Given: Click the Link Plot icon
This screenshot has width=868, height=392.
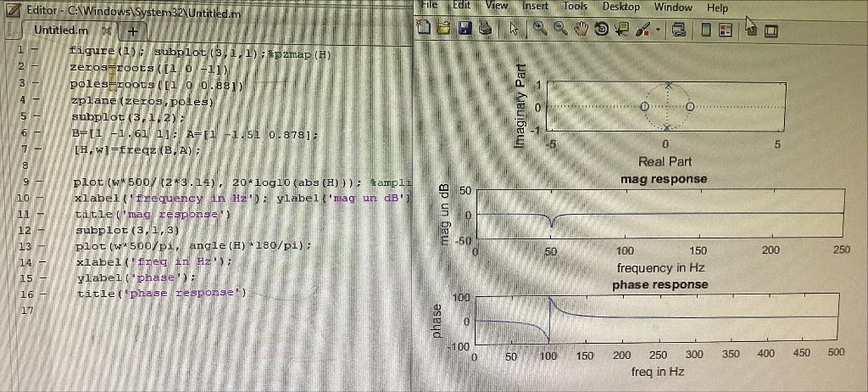Looking at the screenshot, I should [x=679, y=30].
